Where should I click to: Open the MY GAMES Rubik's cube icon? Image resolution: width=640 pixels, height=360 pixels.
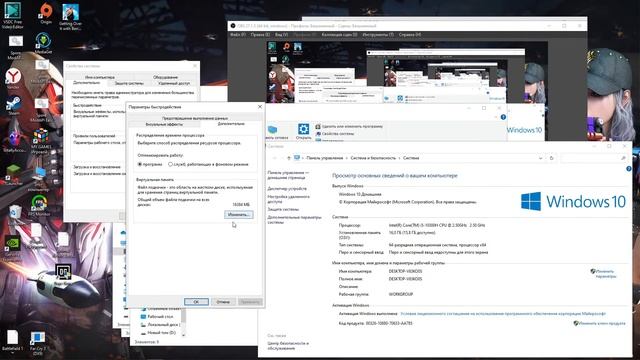41,140
